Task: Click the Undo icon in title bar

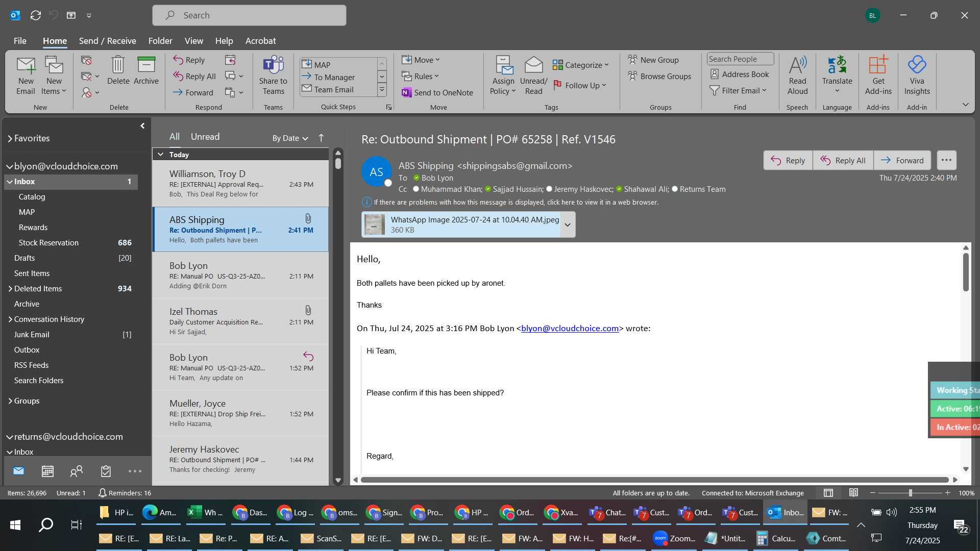Action: click(53, 15)
